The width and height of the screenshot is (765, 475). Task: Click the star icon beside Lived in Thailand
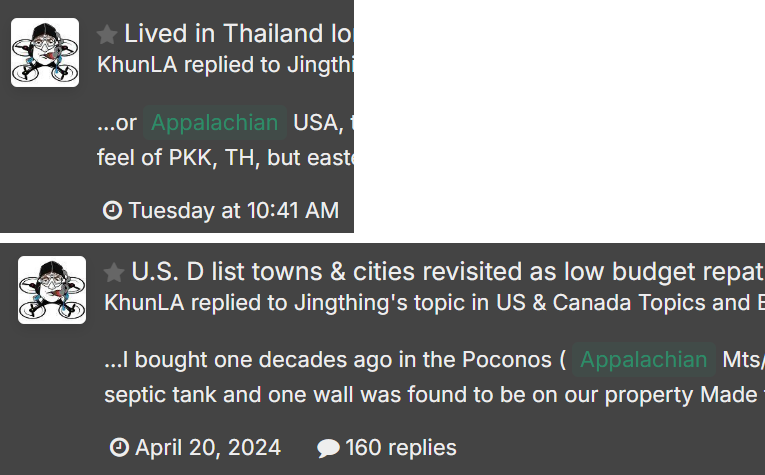click(107, 35)
